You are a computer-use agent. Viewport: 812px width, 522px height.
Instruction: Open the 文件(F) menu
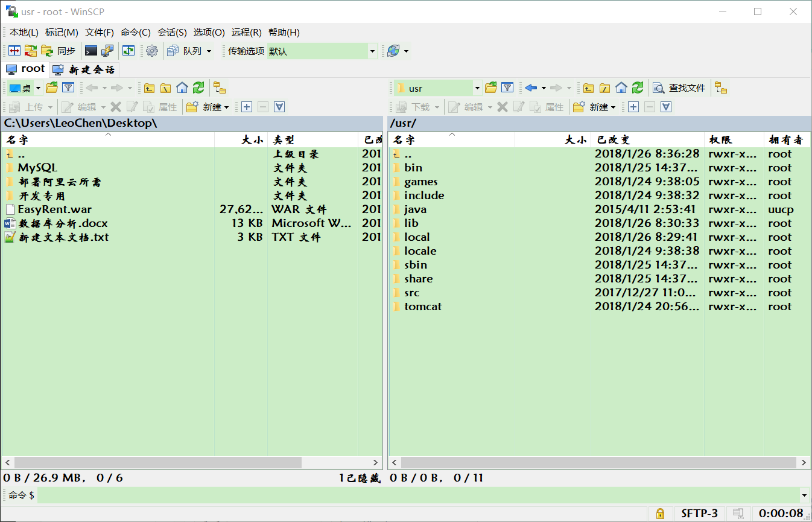coord(100,33)
